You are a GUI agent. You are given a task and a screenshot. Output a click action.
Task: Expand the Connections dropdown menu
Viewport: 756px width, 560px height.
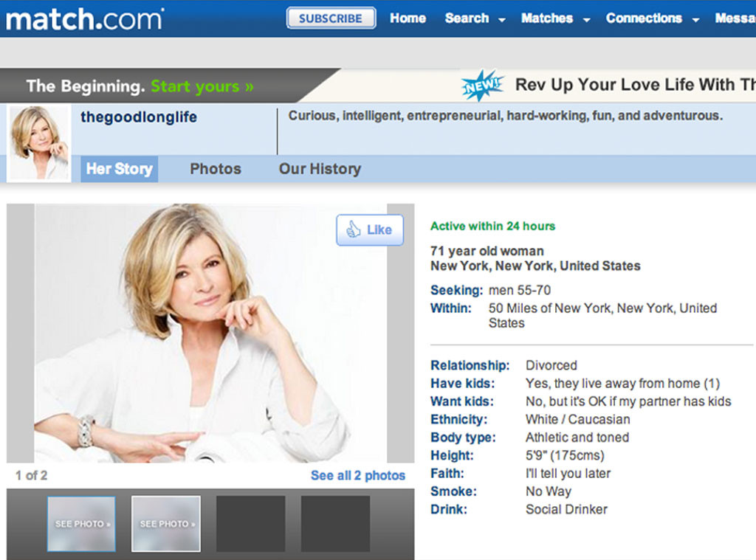(x=652, y=18)
